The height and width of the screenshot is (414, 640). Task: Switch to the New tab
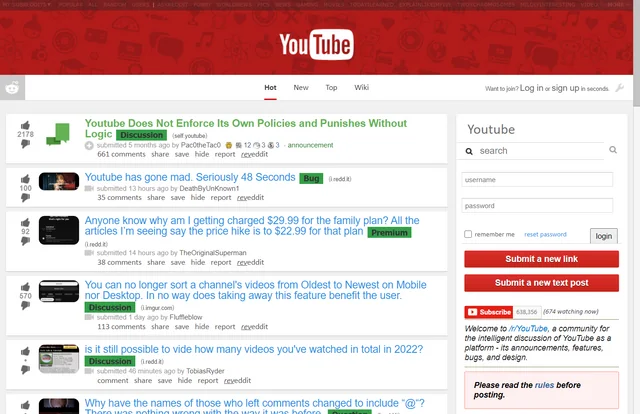click(x=301, y=87)
